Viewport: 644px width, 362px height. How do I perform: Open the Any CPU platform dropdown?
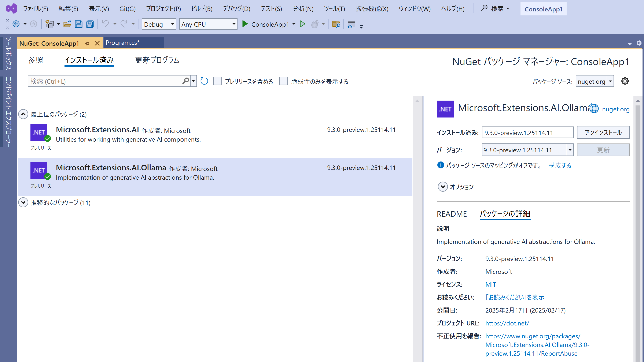click(x=208, y=24)
